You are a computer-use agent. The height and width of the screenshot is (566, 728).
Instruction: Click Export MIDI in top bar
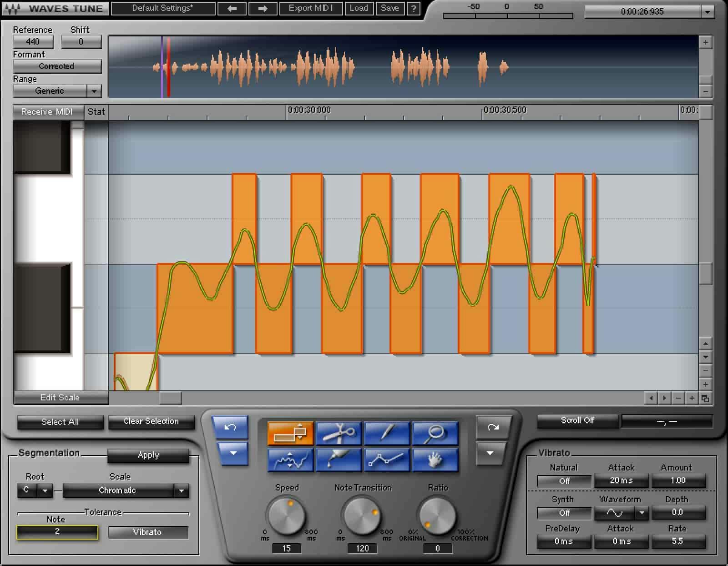(x=311, y=8)
